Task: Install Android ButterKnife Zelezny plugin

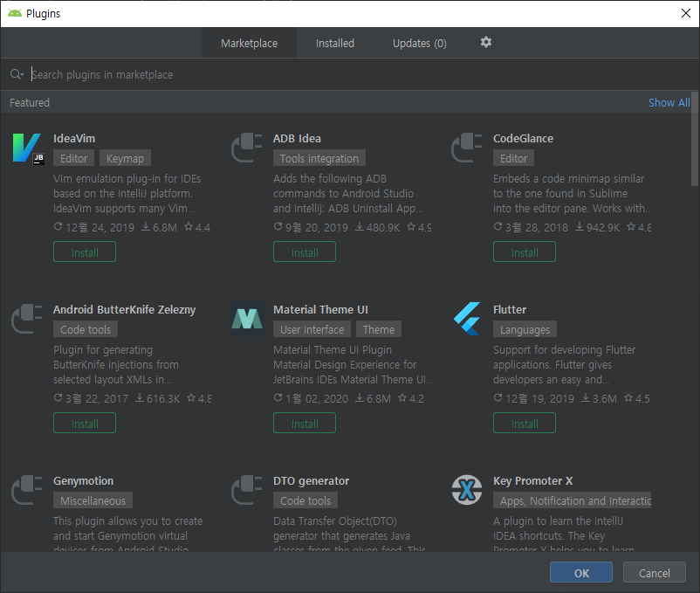Action: click(x=85, y=424)
